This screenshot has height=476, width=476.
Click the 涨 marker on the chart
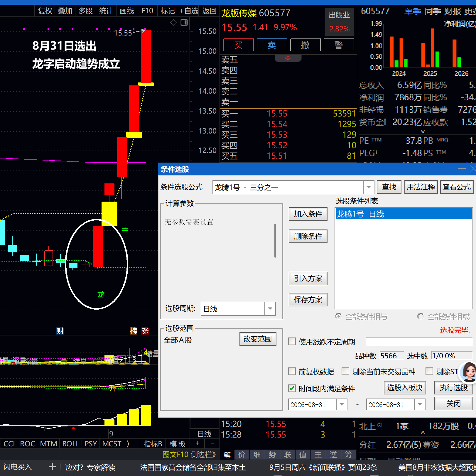pyautogui.click(x=145, y=331)
